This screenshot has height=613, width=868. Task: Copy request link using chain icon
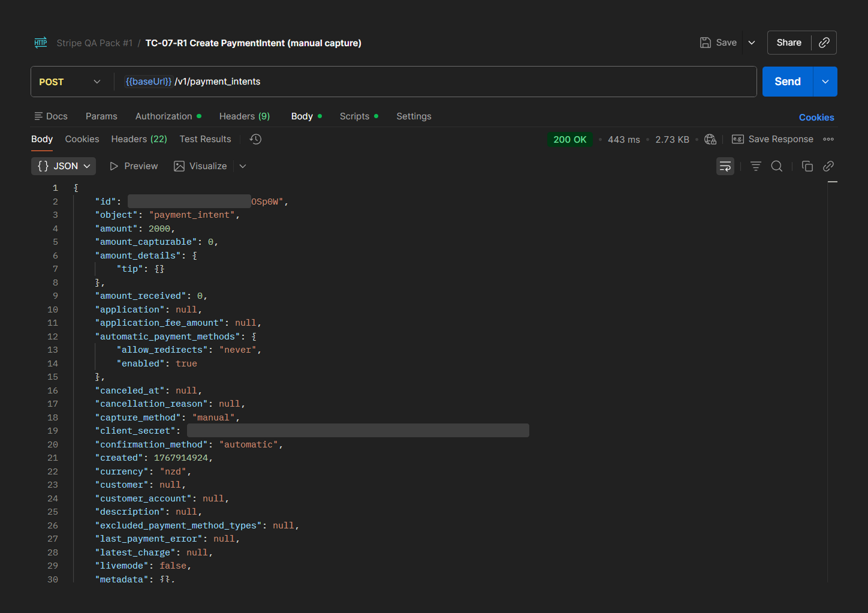[x=824, y=43]
